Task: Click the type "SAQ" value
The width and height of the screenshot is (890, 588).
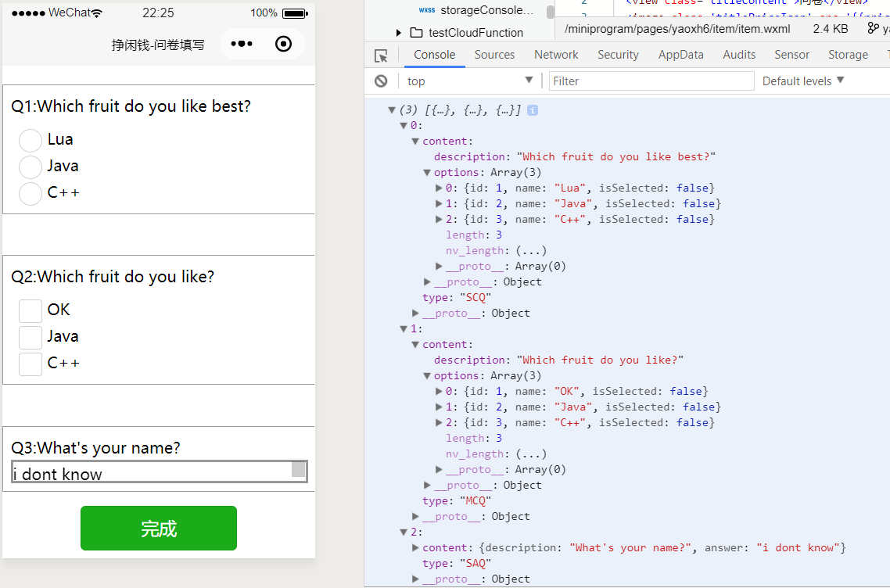Action: click(475, 563)
